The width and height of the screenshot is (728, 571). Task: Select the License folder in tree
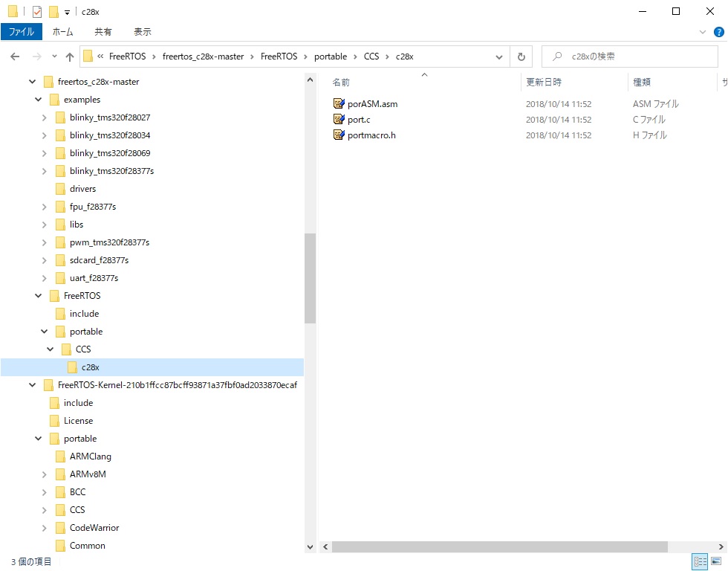(x=78, y=421)
